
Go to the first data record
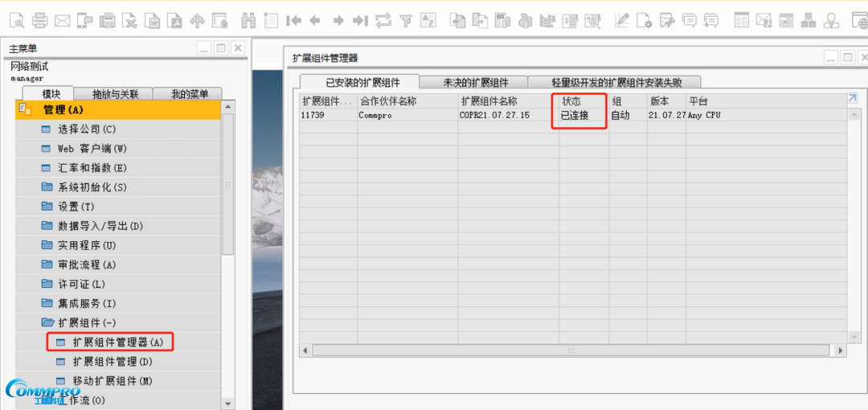coord(293,20)
